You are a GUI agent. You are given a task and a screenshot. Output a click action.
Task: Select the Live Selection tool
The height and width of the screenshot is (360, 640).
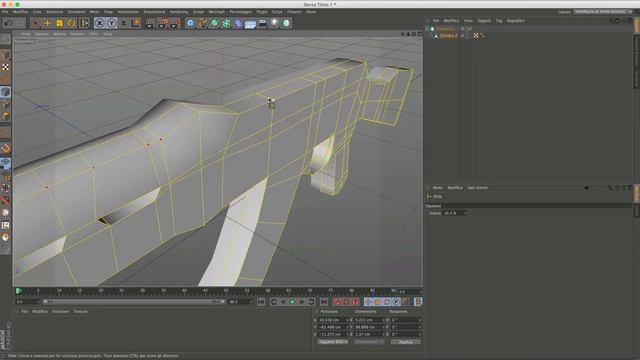36,23
